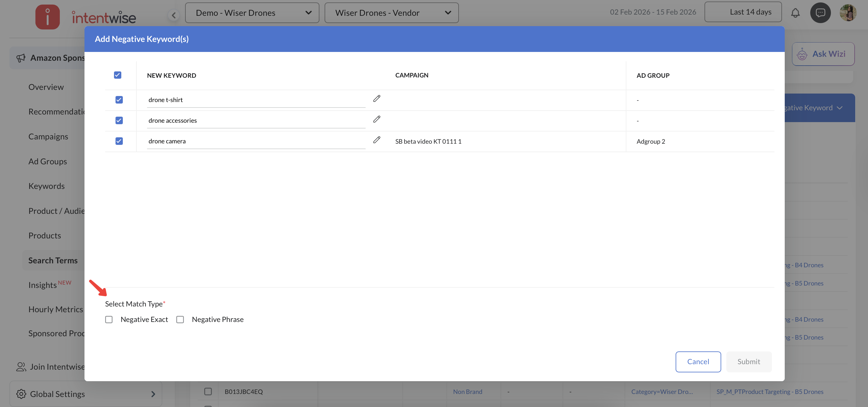Open the Wiser Drones - Vendor dropdown
This screenshot has height=407, width=868.
[x=391, y=13]
